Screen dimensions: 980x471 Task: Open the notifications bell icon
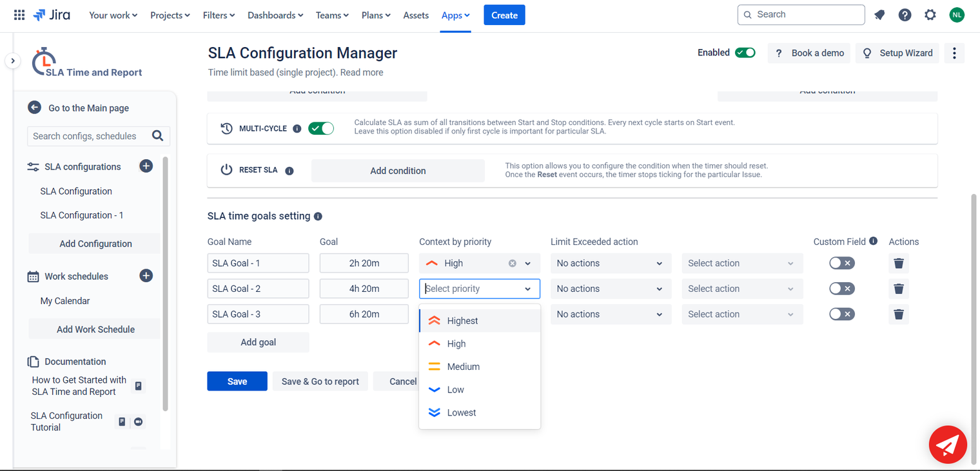tap(879, 14)
